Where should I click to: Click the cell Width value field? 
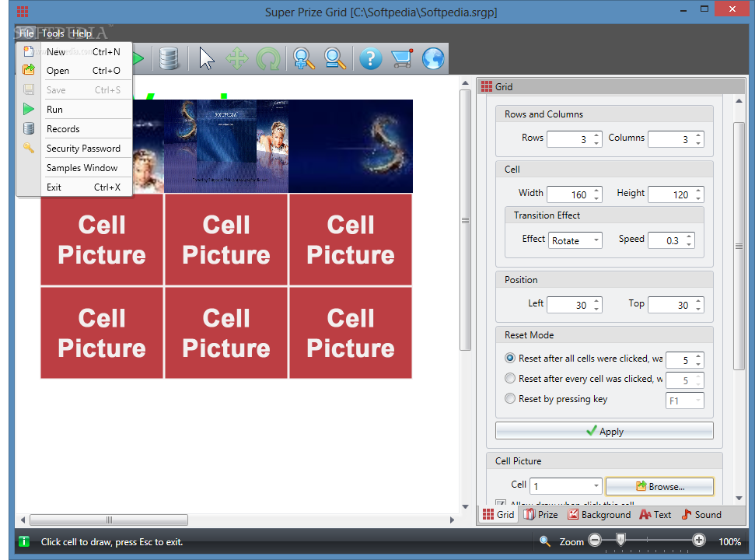[x=575, y=194]
